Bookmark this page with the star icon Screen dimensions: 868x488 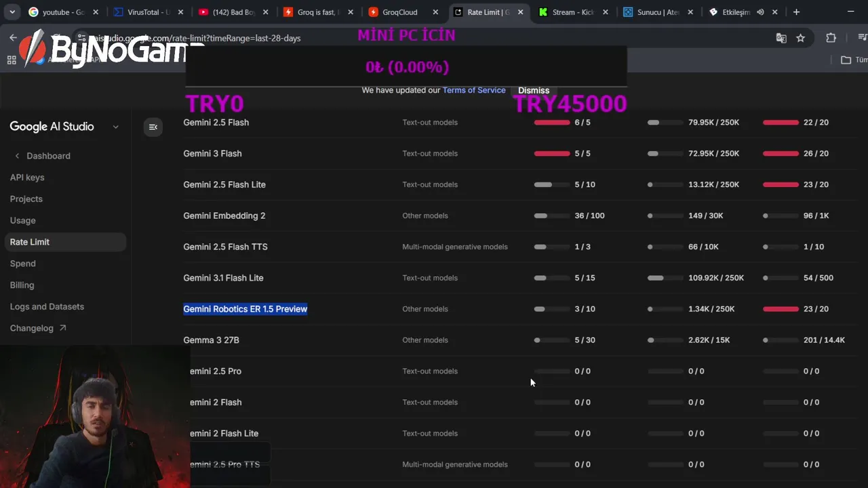click(801, 38)
